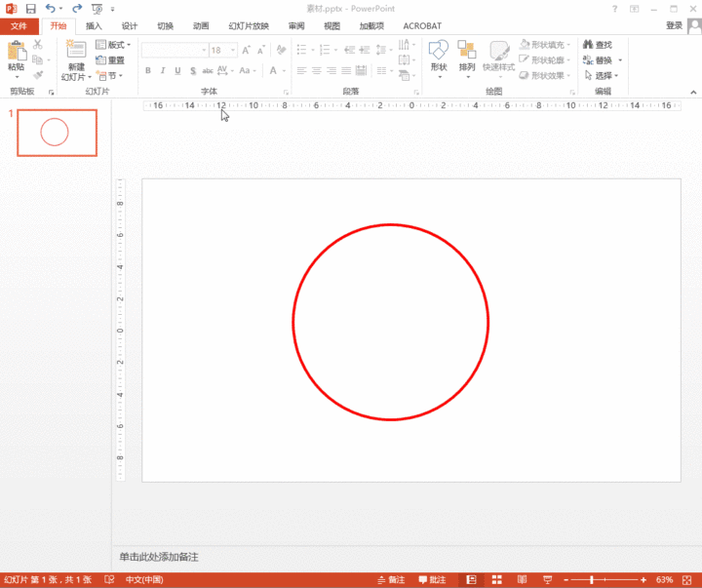This screenshot has height=588, width=702.
Task: Click the Cut scissors icon
Action: [x=38, y=44]
